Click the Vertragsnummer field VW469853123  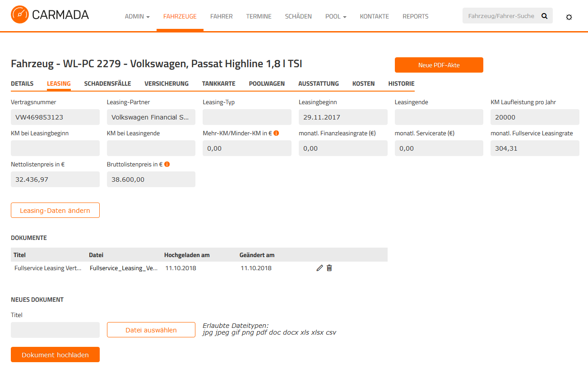coord(55,117)
